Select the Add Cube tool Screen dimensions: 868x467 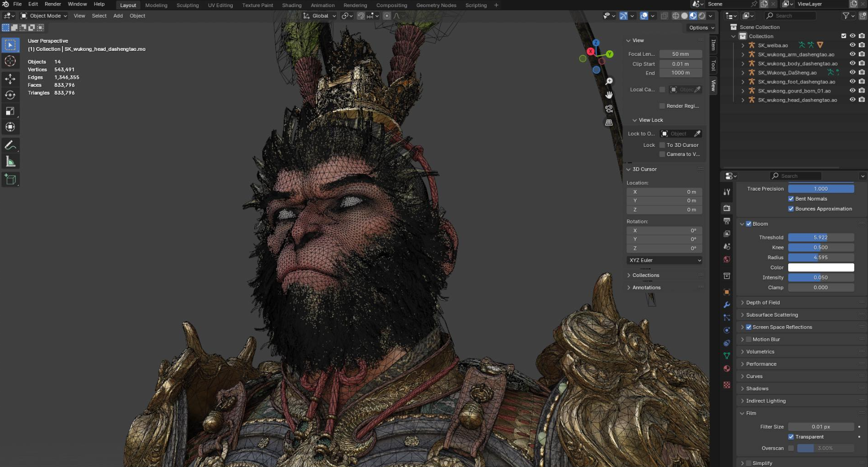coord(10,179)
